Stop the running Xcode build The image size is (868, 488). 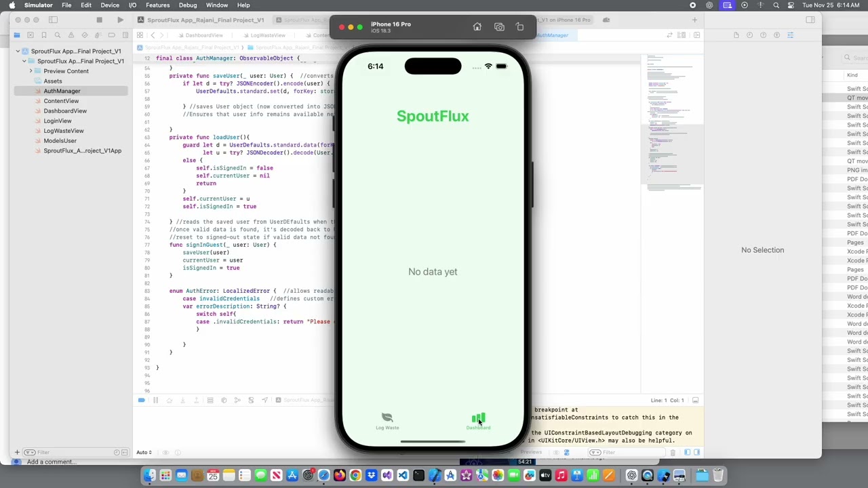[x=99, y=20]
